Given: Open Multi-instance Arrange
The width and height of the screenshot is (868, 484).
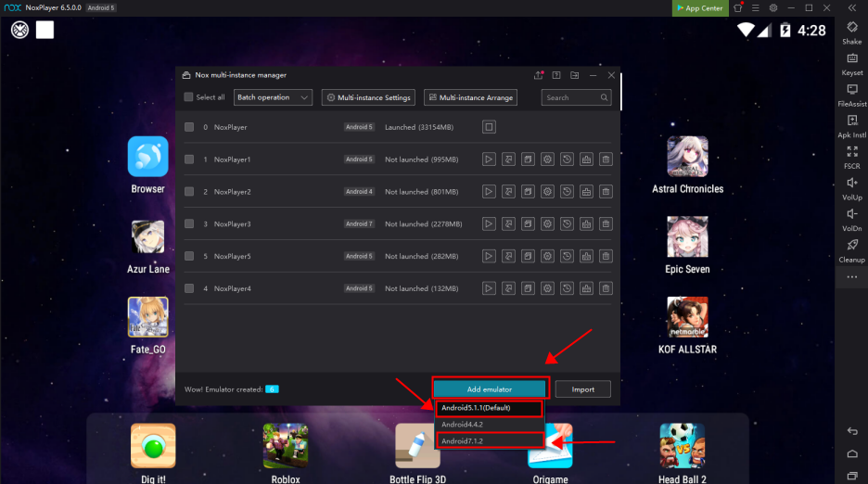Looking at the screenshot, I should click(470, 97).
